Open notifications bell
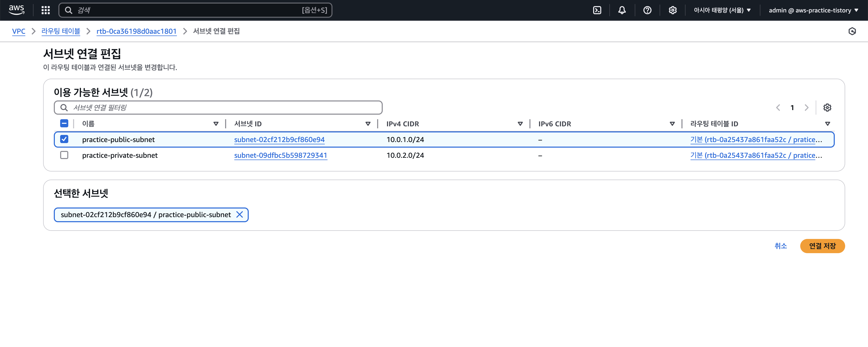Image resolution: width=868 pixels, height=347 pixels. tap(622, 10)
